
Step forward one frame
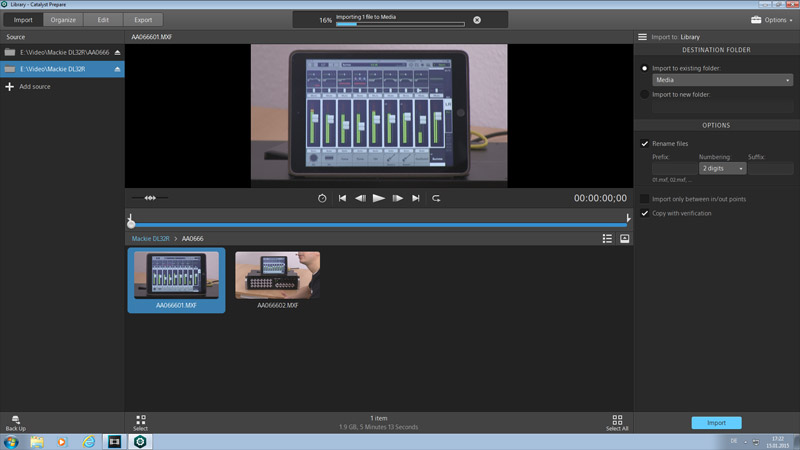[x=398, y=199]
